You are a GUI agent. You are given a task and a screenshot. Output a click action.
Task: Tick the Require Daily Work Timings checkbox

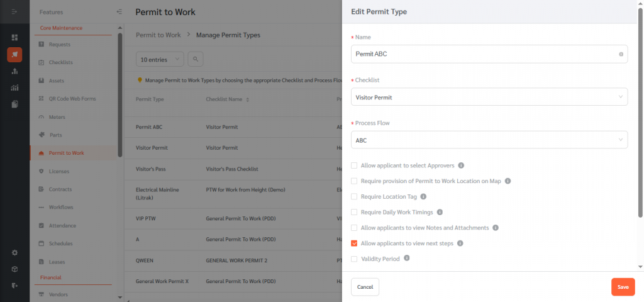pyautogui.click(x=355, y=212)
